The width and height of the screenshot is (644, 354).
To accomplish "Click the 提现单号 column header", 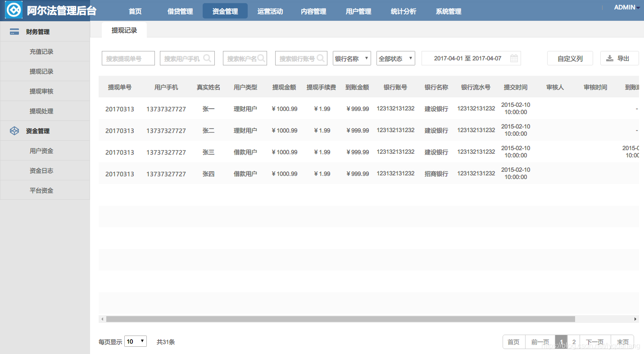I will [x=120, y=87].
